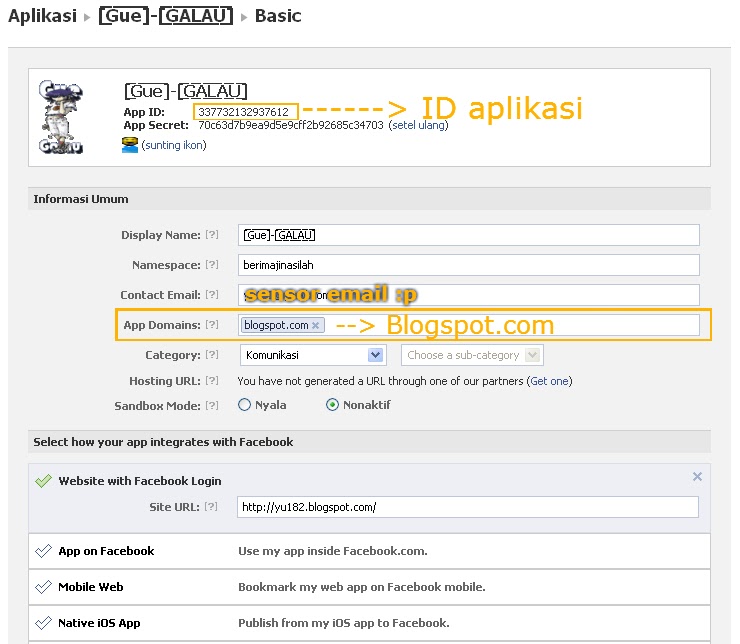Click the Site URL help [?] icon
Screen dimensions: 740x644
[x=211, y=507]
